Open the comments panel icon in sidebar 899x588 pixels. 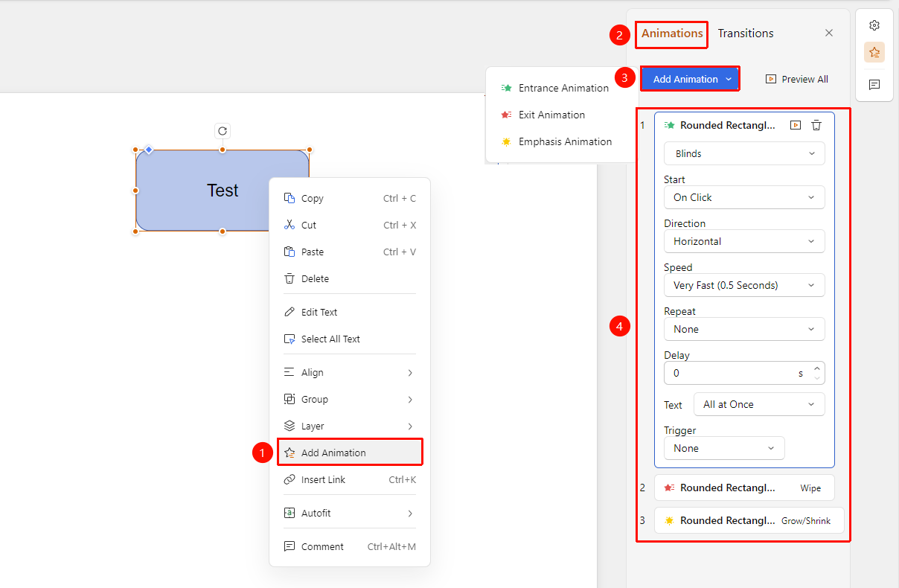click(x=874, y=85)
